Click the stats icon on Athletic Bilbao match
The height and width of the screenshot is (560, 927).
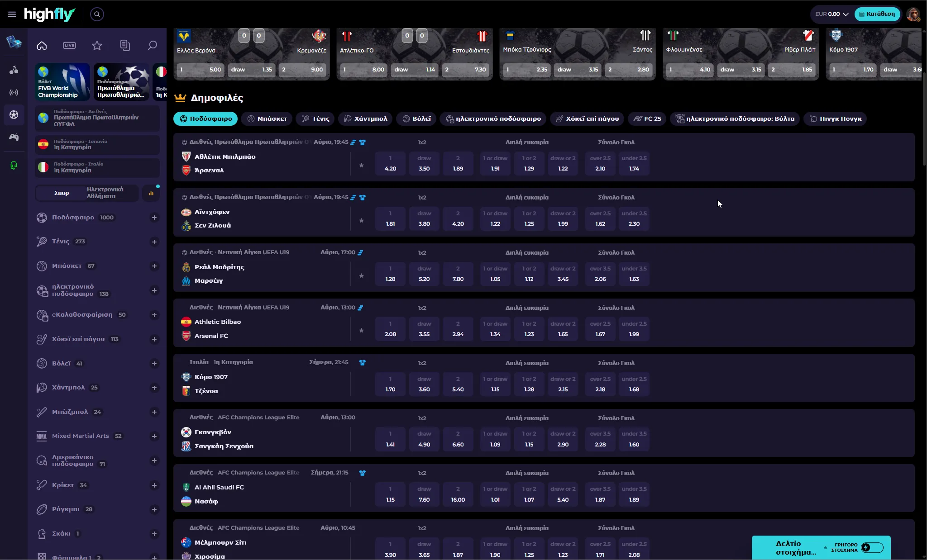[x=360, y=308]
